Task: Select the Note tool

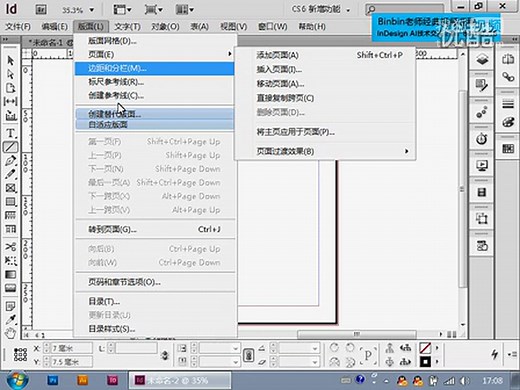Action: tap(11, 306)
